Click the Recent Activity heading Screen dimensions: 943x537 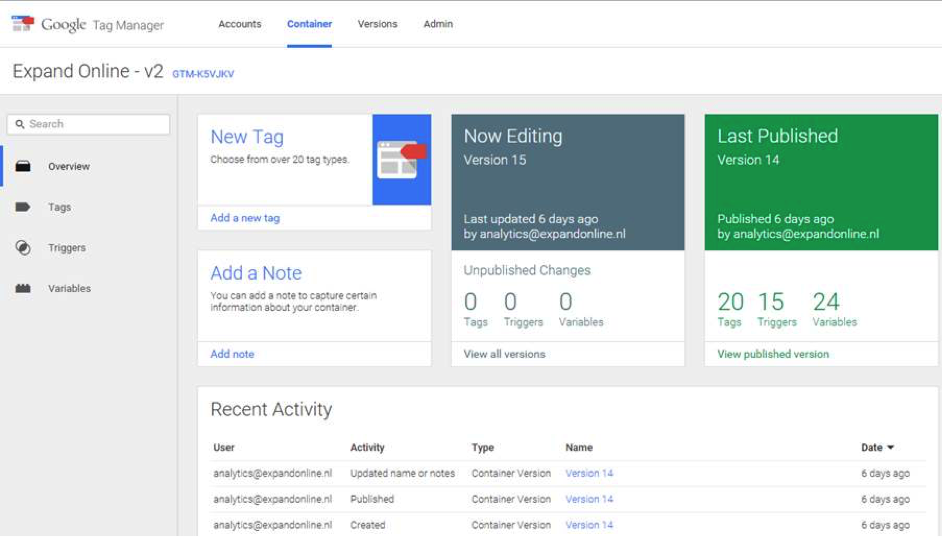(271, 410)
